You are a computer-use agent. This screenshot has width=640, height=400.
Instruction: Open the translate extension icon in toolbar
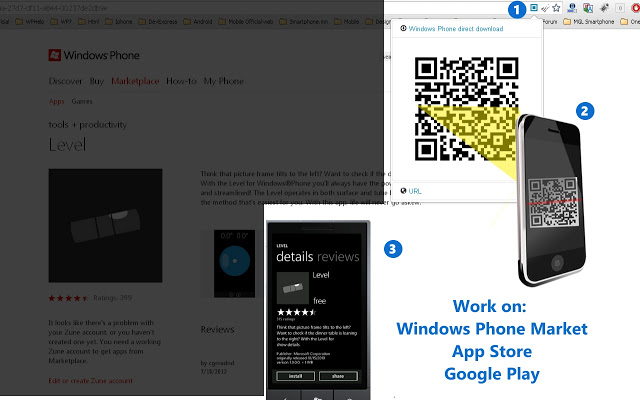pyautogui.click(x=588, y=8)
